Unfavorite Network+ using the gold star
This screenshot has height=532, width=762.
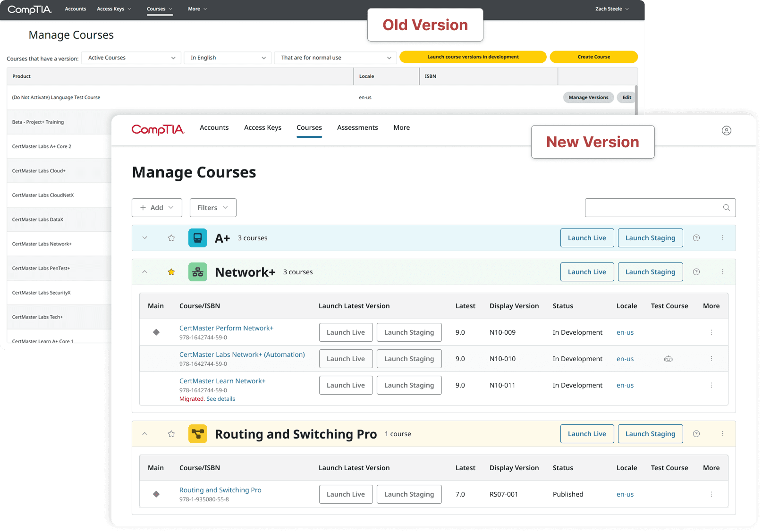tap(171, 272)
